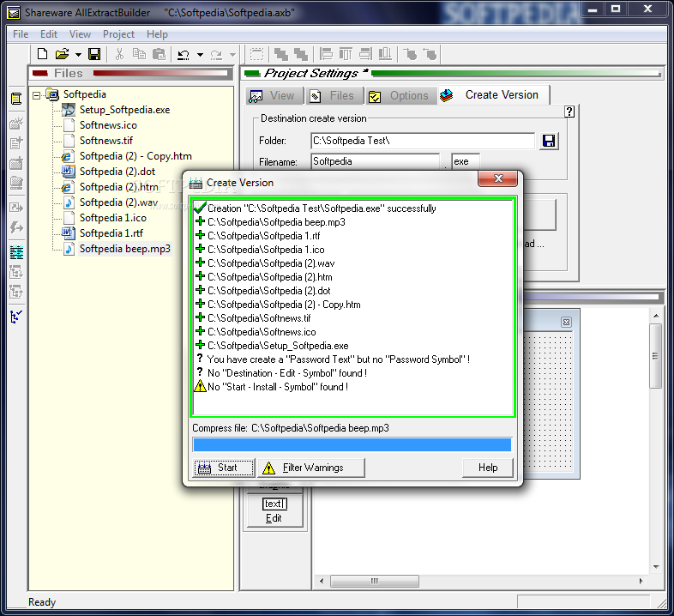Image resolution: width=674 pixels, height=616 pixels.
Task: Click the Password Text warning log line
Action: (x=339, y=359)
